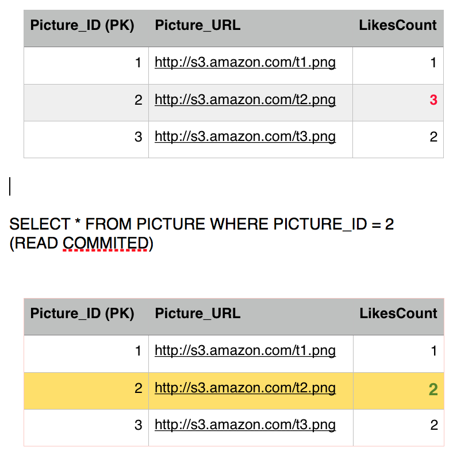Click the LikesCount header in the bottom table
This screenshot has height=466, width=476.
(x=398, y=314)
